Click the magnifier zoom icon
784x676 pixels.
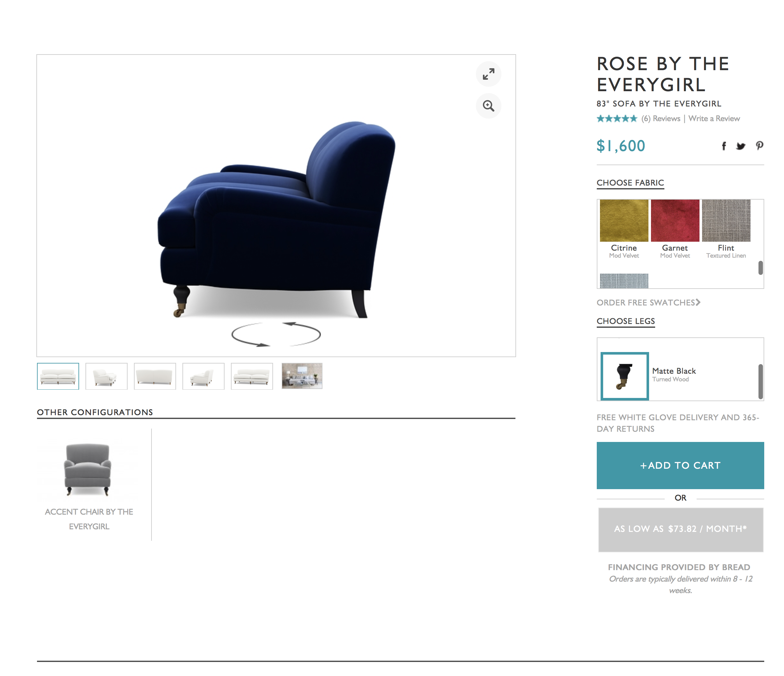(x=489, y=106)
